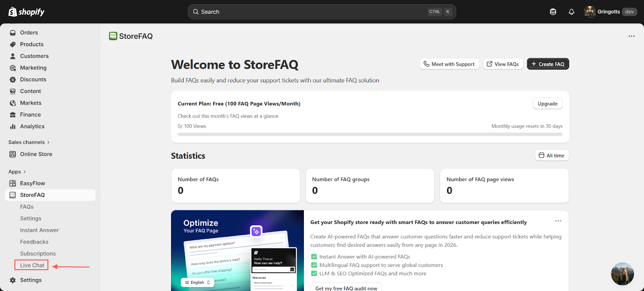Click the green check beside LLM & SEO Optimized FAQs

[x=314, y=273]
